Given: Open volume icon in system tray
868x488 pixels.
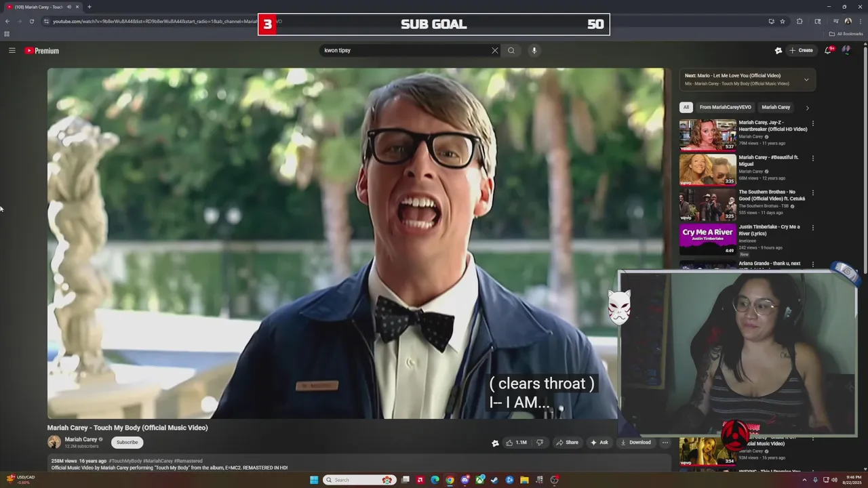Looking at the screenshot, I should [834, 480].
